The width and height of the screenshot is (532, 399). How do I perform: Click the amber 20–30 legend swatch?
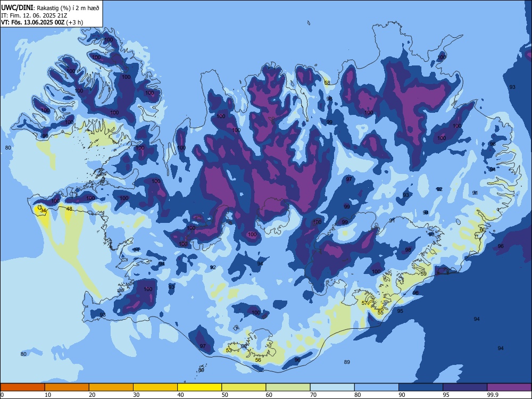pyautogui.click(x=111, y=387)
